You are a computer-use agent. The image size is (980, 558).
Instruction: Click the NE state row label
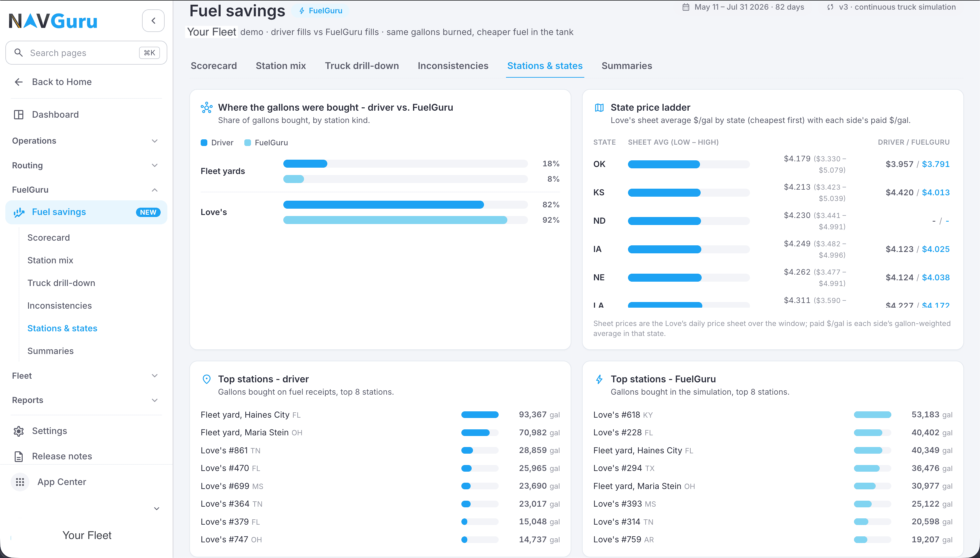[599, 278]
